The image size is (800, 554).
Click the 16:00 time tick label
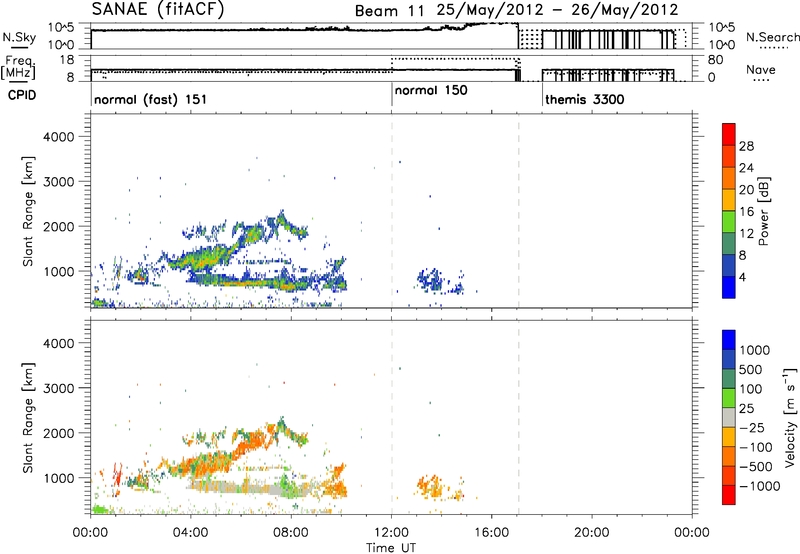tap(491, 533)
